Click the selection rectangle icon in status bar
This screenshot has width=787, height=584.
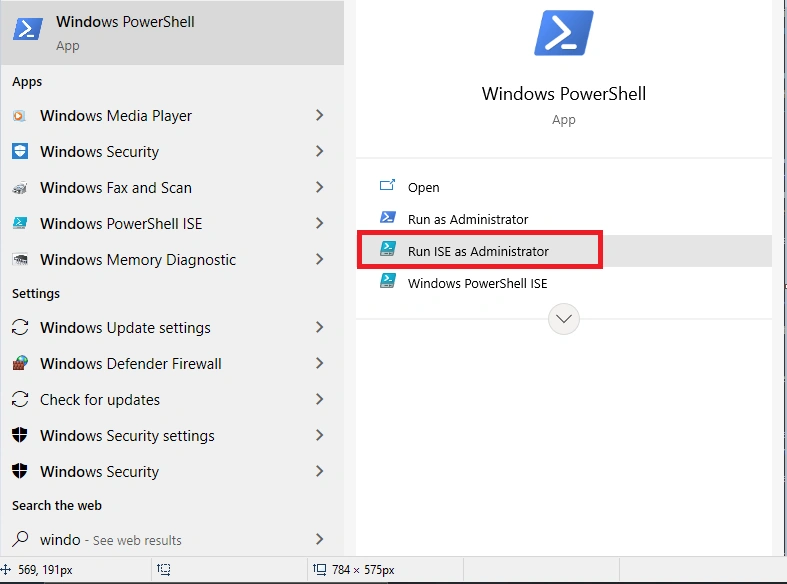[x=164, y=569]
